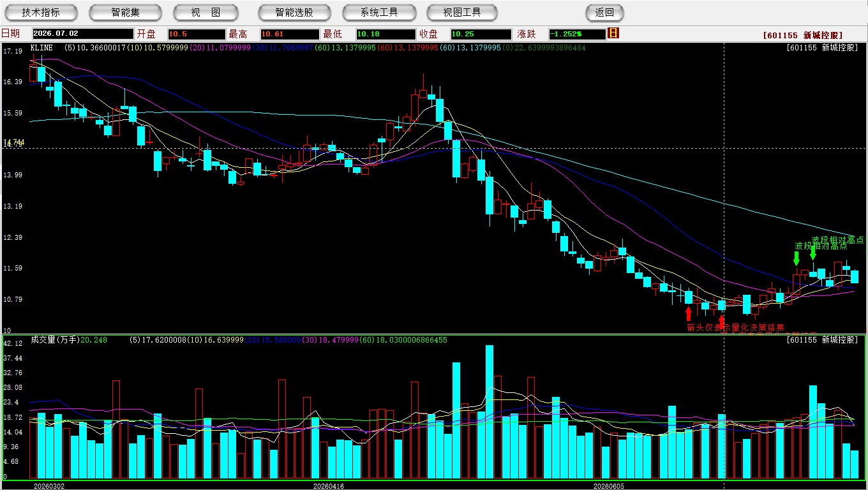Click the 17.19 price axis label
Viewport: 868px width, 490px height.
(x=13, y=51)
